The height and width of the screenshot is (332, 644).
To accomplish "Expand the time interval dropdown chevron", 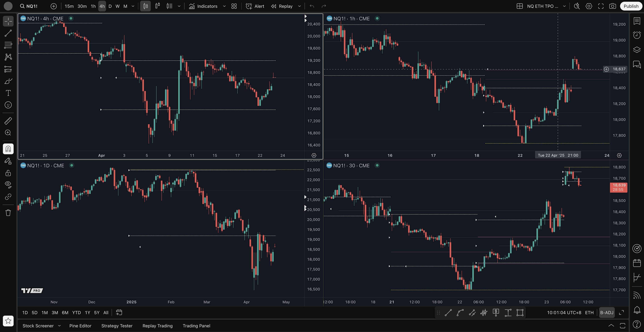I will pyautogui.click(x=133, y=6).
